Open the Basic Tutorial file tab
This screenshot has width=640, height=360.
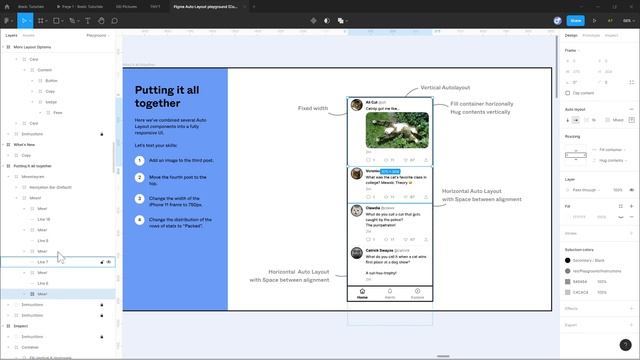[x=31, y=7]
